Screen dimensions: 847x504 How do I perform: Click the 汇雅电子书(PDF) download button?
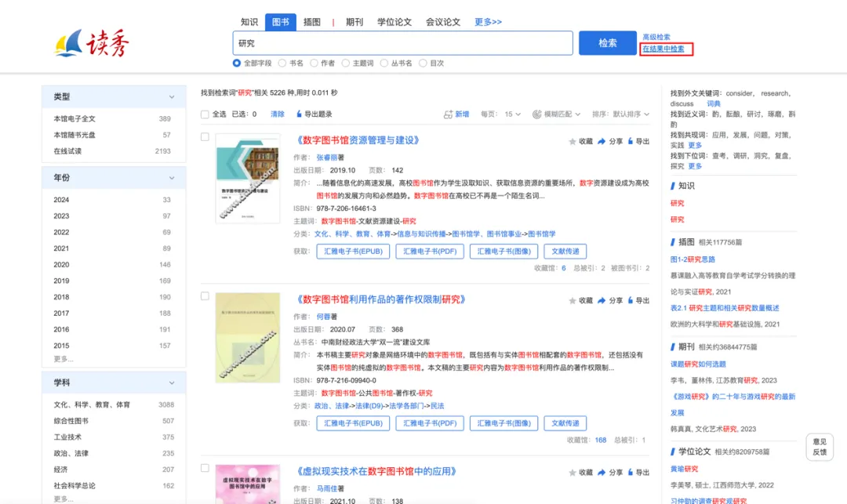click(429, 251)
